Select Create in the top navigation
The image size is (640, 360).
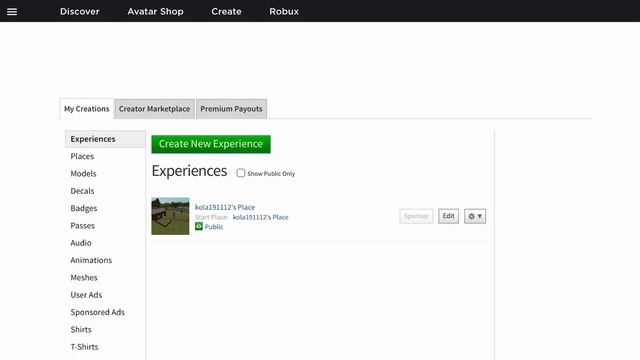[226, 11]
